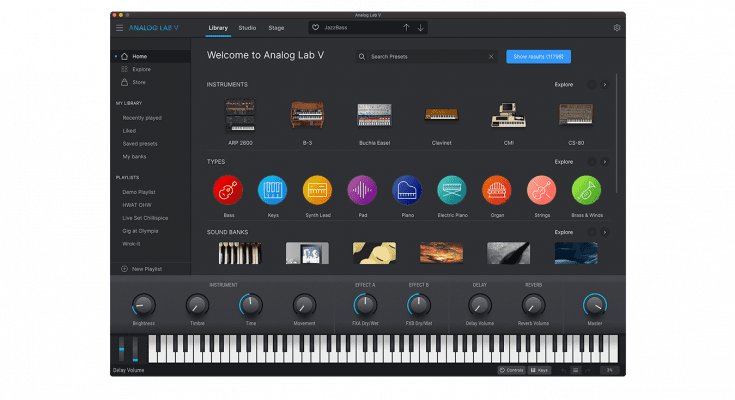735x400 pixels.
Task: Open the Strings violin icon
Action: pos(542,189)
